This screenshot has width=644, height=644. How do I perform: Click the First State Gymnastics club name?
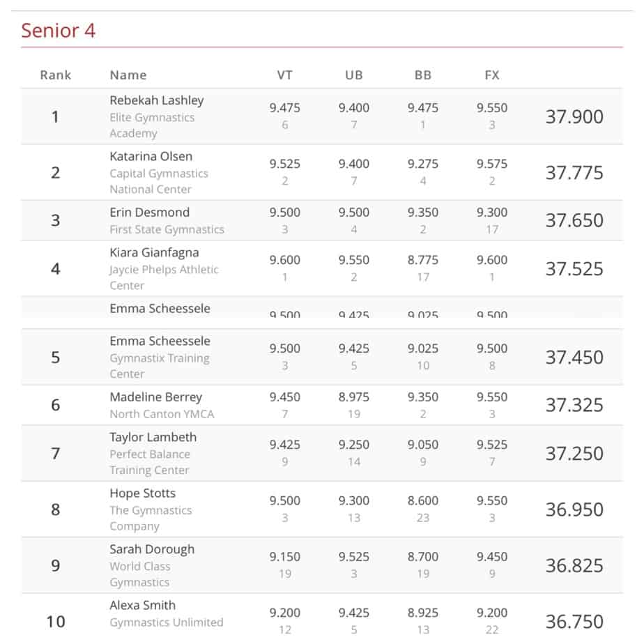[x=167, y=229]
